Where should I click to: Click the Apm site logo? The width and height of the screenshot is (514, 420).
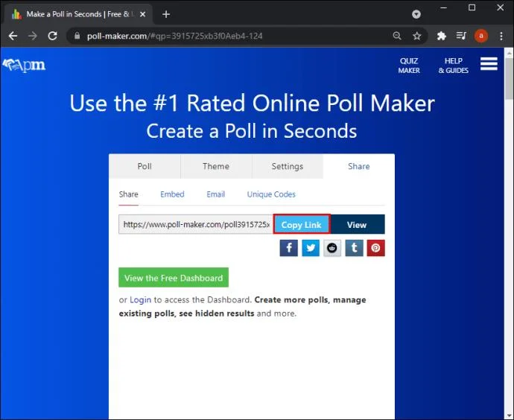[x=24, y=66]
